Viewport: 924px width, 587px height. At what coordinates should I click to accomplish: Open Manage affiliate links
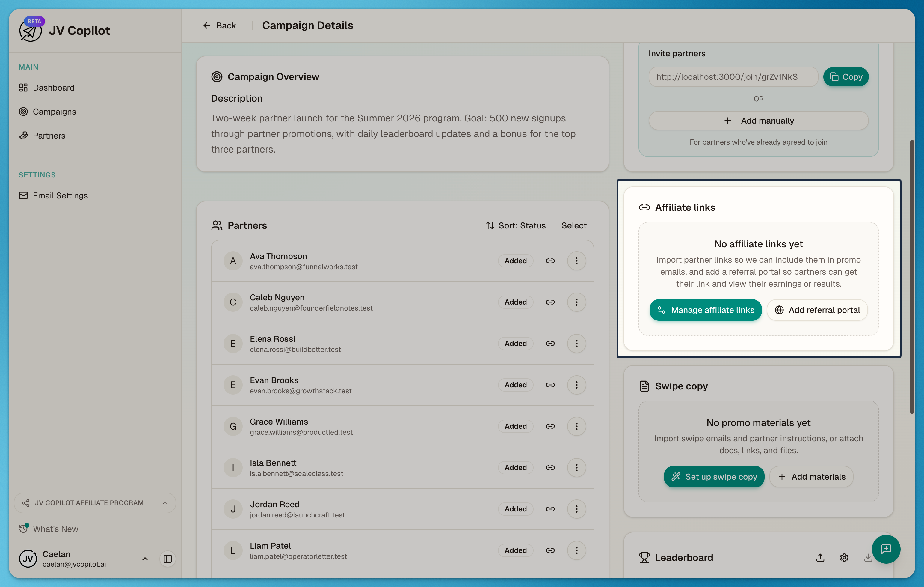tap(705, 310)
